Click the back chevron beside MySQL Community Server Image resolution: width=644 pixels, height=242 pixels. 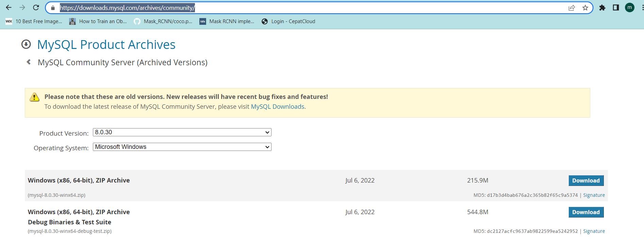point(29,62)
